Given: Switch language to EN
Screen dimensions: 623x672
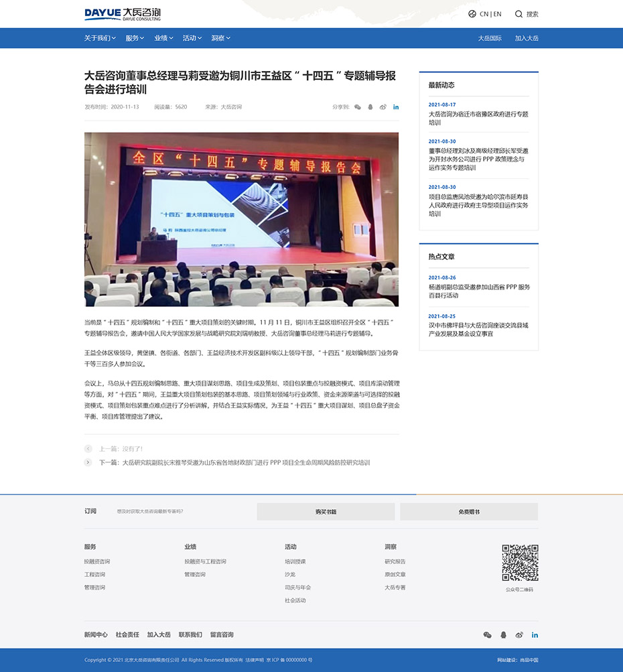Looking at the screenshot, I should tap(498, 14).
